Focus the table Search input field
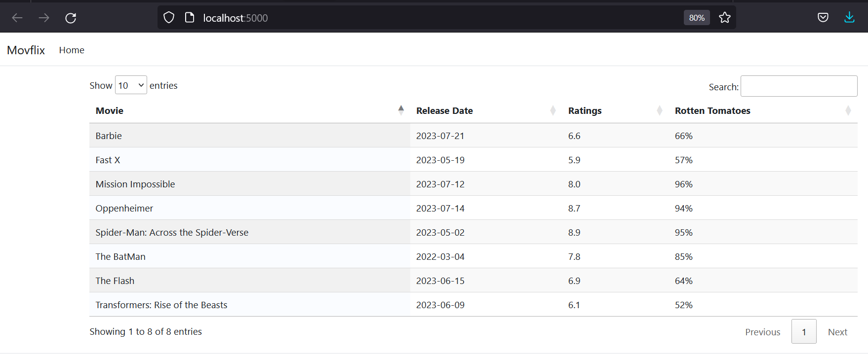868x355 pixels. pyautogui.click(x=798, y=86)
